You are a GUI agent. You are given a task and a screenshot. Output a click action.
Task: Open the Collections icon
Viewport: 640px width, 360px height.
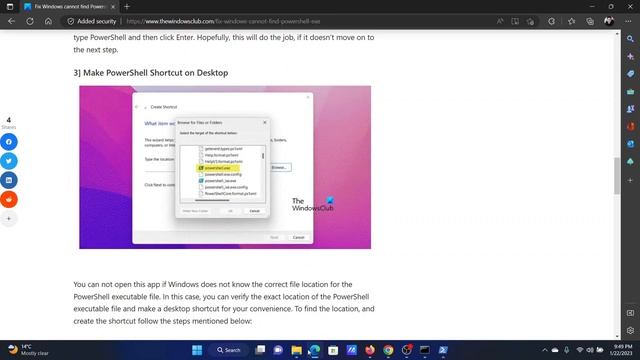pyautogui.click(x=590, y=21)
